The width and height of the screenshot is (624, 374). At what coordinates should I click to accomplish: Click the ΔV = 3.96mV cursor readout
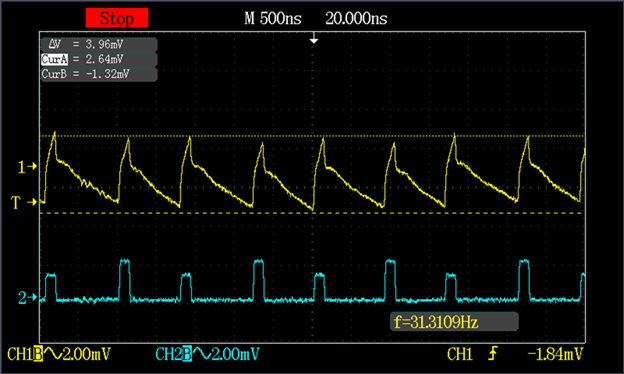(99, 44)
